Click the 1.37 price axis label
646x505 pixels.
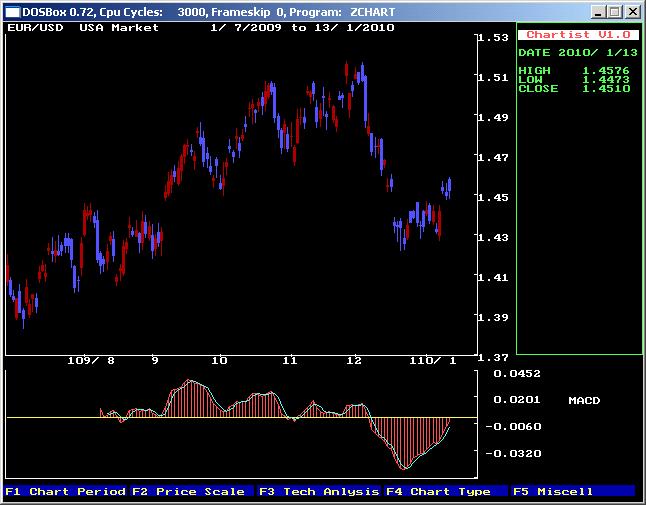click(x=493, y=358)
